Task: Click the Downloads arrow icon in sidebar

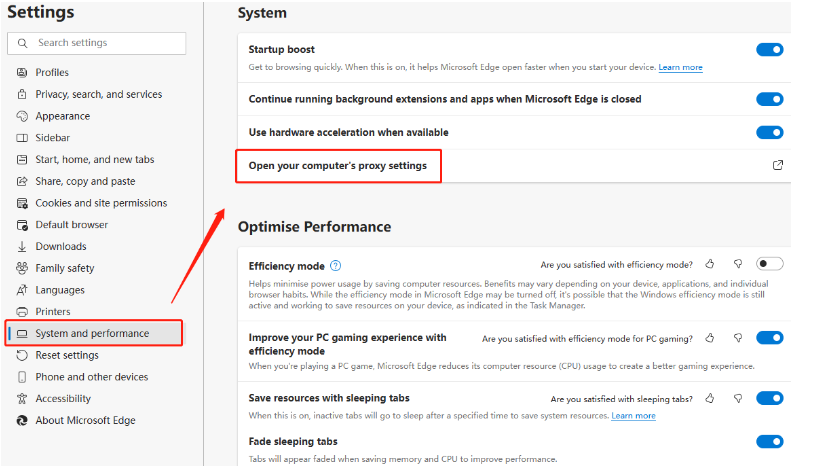Action: coord(22,246)
